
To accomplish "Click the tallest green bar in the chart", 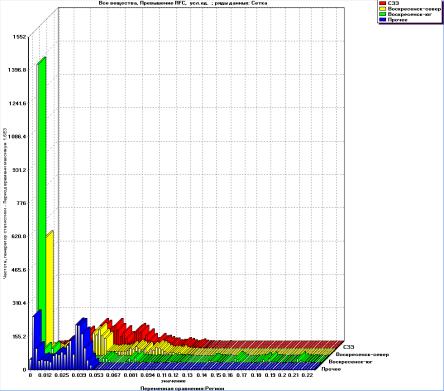I will point(41,200).
